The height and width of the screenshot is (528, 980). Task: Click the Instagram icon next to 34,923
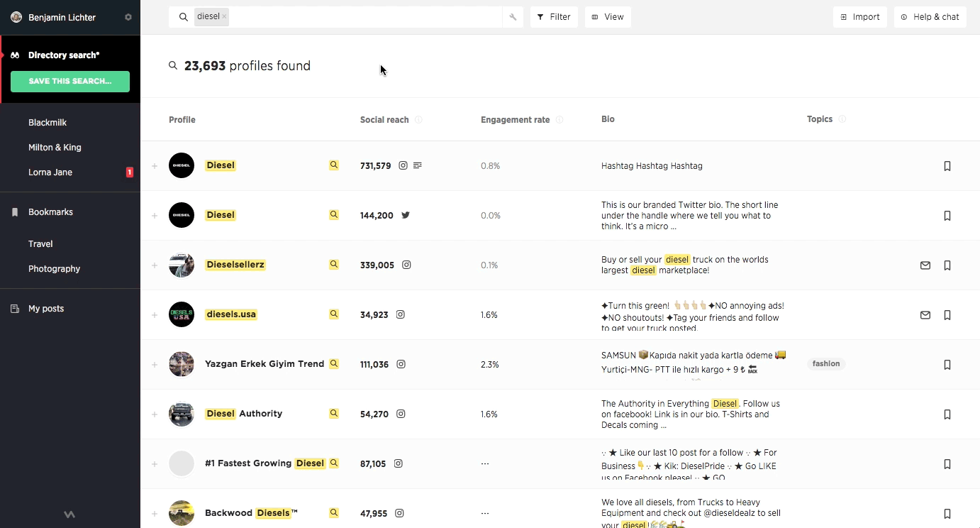(401, 314)
